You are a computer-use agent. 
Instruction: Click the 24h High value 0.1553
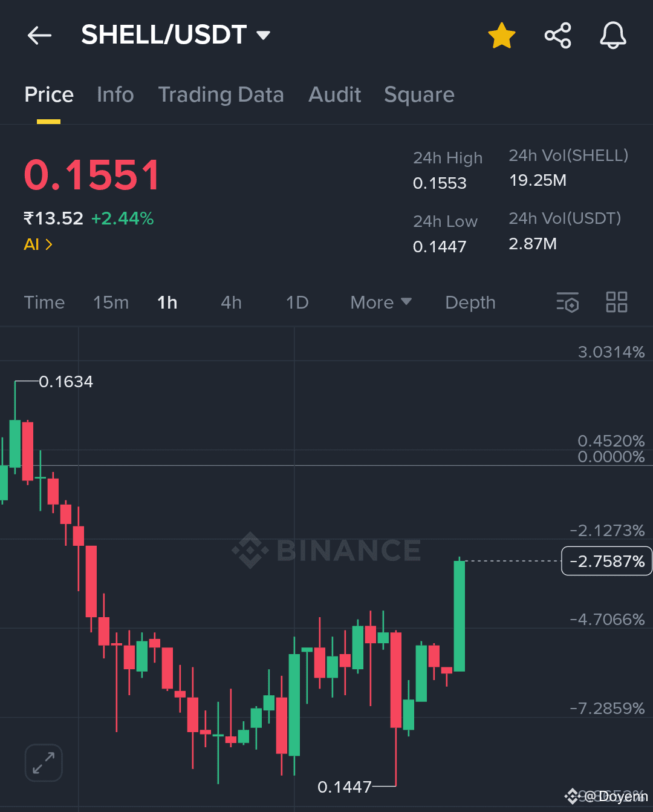440,183
